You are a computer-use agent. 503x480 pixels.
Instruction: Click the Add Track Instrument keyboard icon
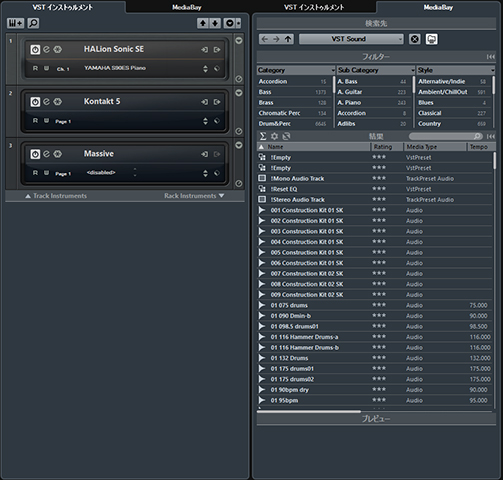[x=15, y=23]
